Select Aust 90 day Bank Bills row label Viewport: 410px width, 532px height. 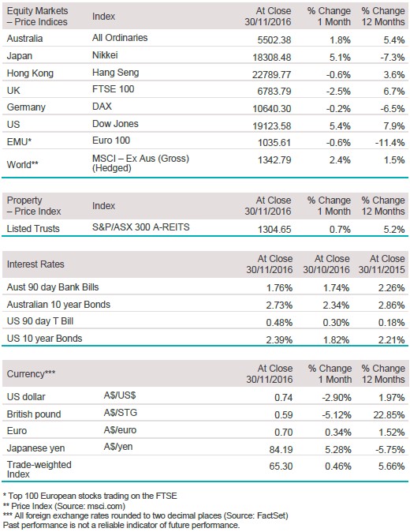pos(53,287)
